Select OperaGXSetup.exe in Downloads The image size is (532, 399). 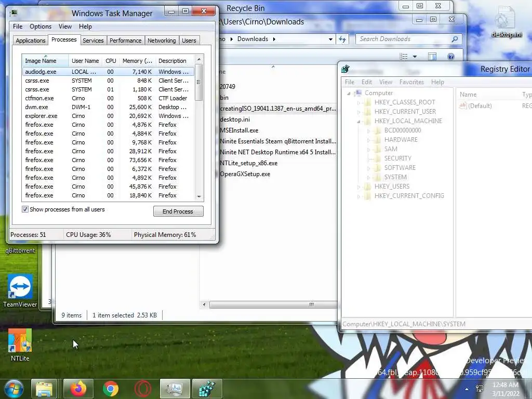point(245,174)
